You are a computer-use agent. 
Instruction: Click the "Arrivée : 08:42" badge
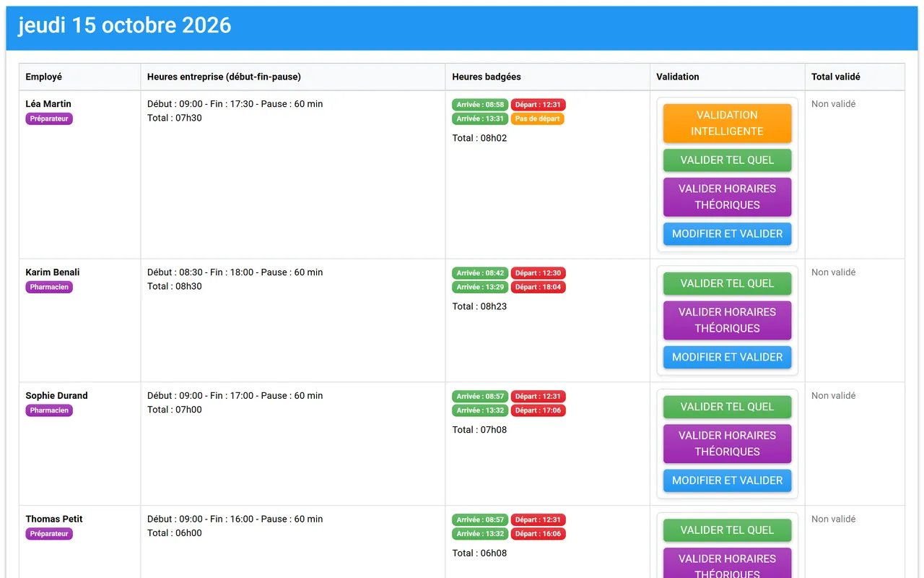point(480,273)
